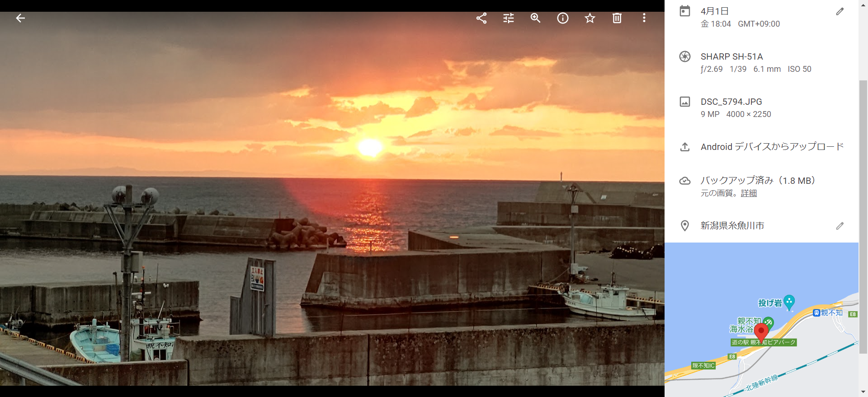Mark the photo as favorite with star
The width and height of the screenshot is (868, 397).
click(x=590, y=18)
